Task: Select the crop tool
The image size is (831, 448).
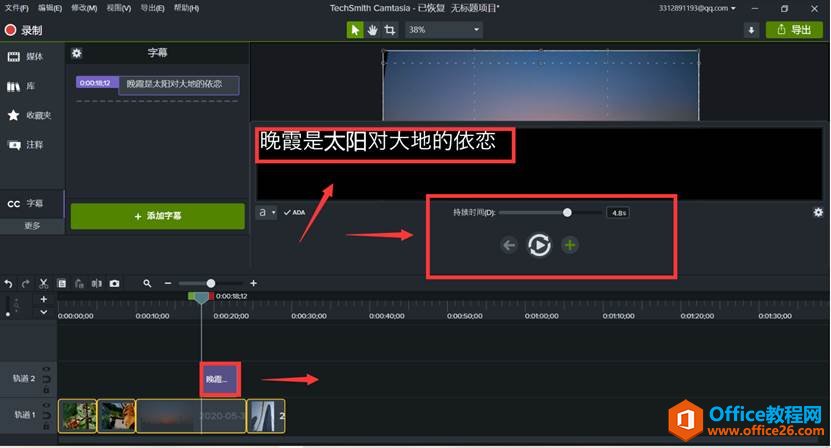Action: (390, 30)
